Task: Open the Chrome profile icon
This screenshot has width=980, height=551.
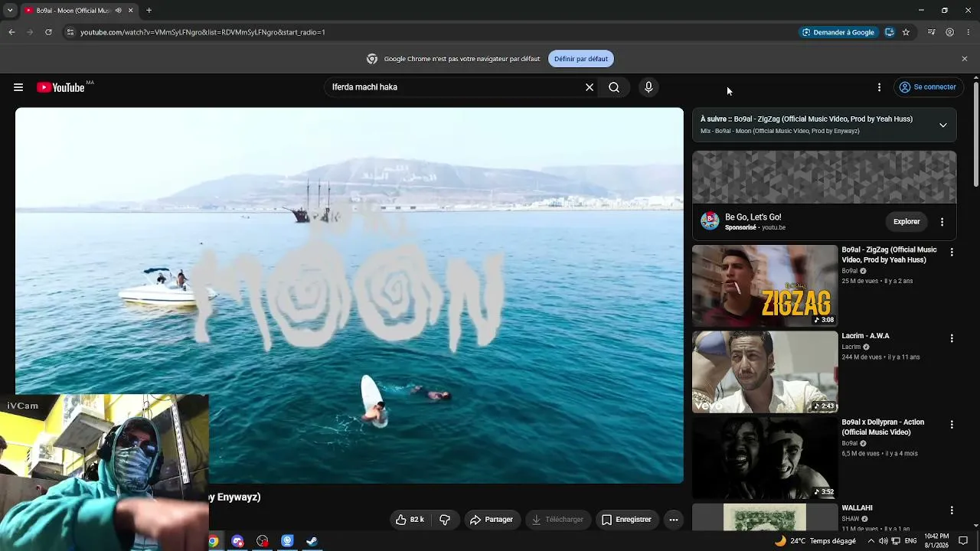Action: click(950, 32)
